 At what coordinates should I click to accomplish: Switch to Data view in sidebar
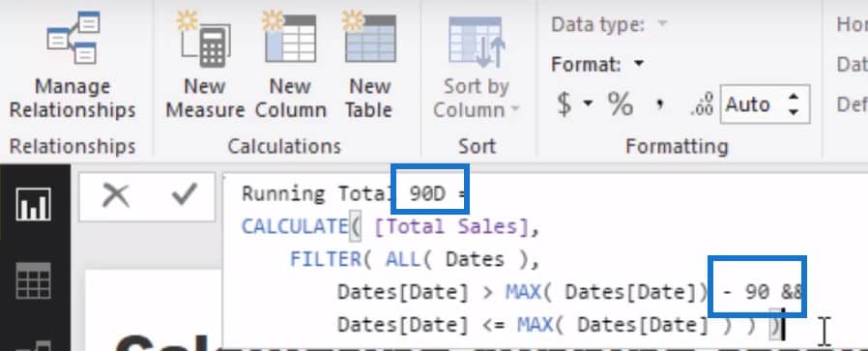(x=34, y=280)
